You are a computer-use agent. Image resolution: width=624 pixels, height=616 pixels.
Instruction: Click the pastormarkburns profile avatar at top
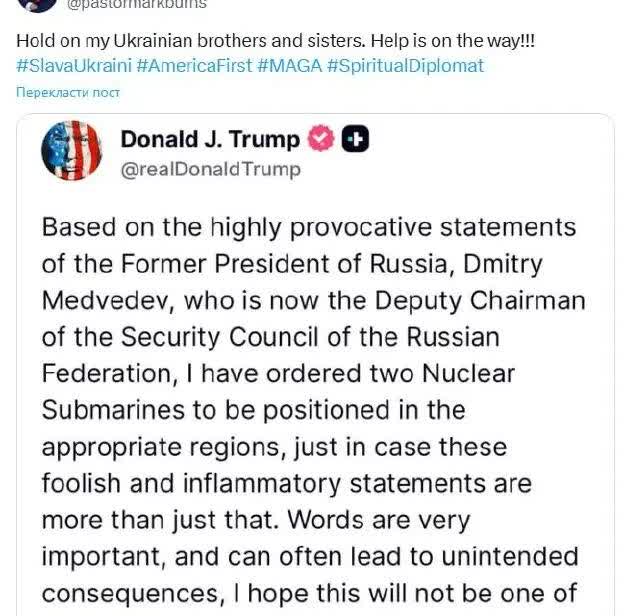[x=37, y=4]
